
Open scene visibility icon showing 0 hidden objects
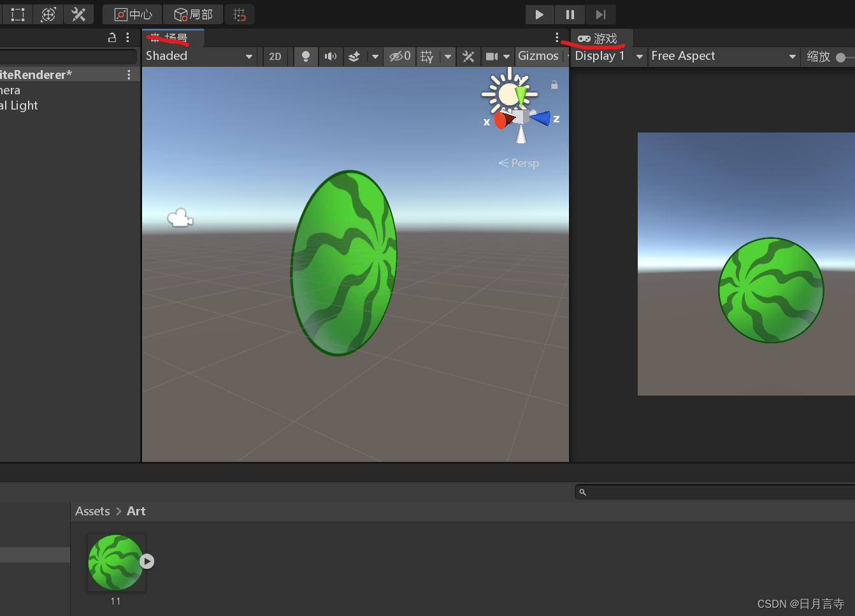399,56
